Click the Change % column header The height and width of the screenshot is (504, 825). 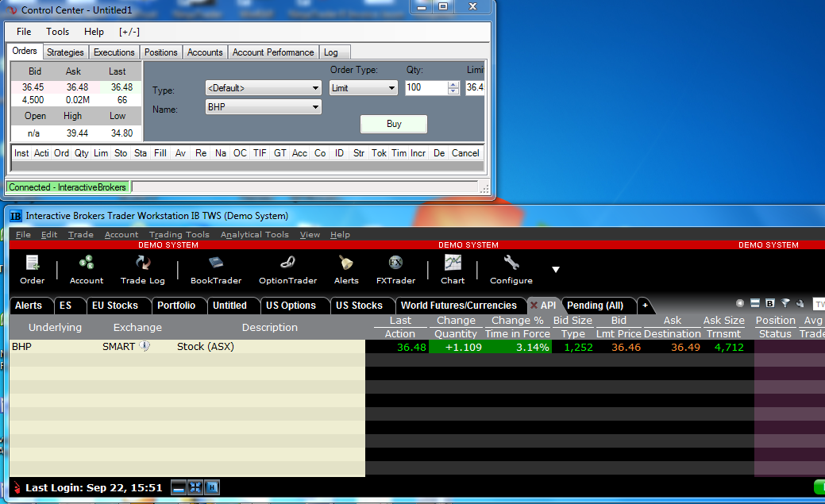pyautogui.click(x=517, y=320)
